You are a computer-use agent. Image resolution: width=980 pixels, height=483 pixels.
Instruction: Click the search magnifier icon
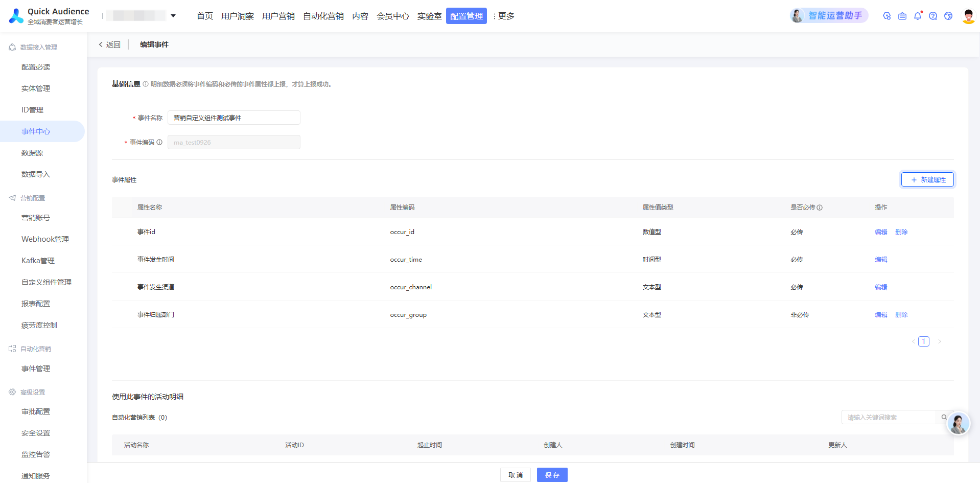pos(944,418)
